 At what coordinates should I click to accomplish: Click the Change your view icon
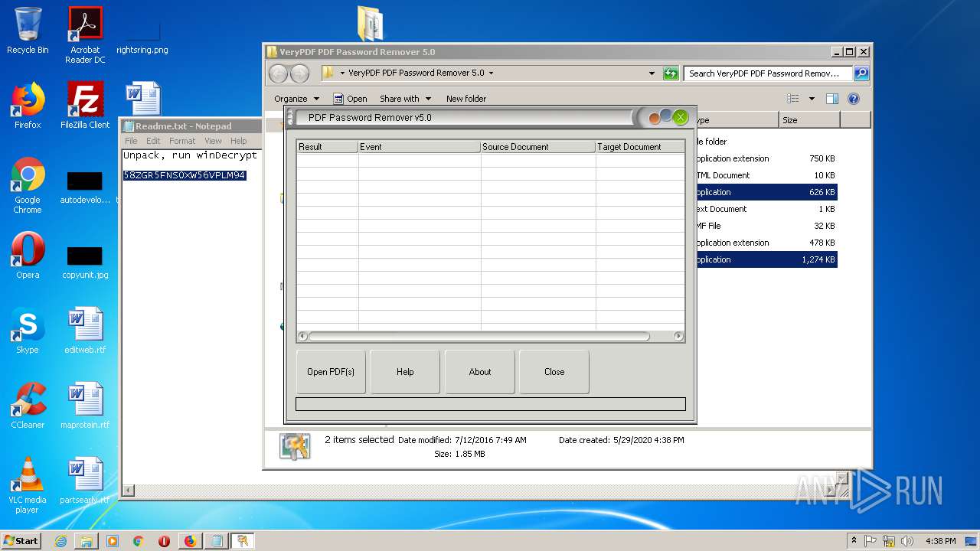(793, 99)
